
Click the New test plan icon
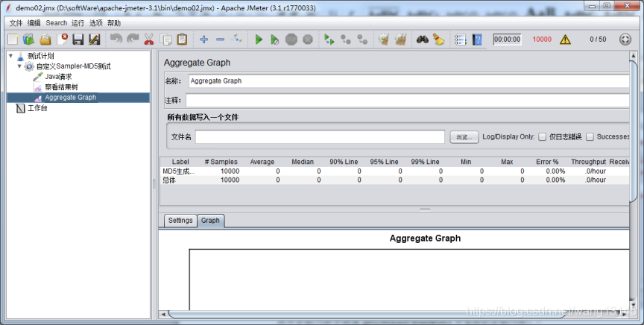(13, 40)
